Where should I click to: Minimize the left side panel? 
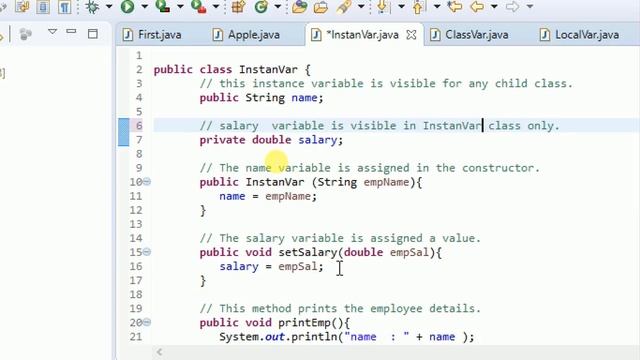[x=71, y=31]
